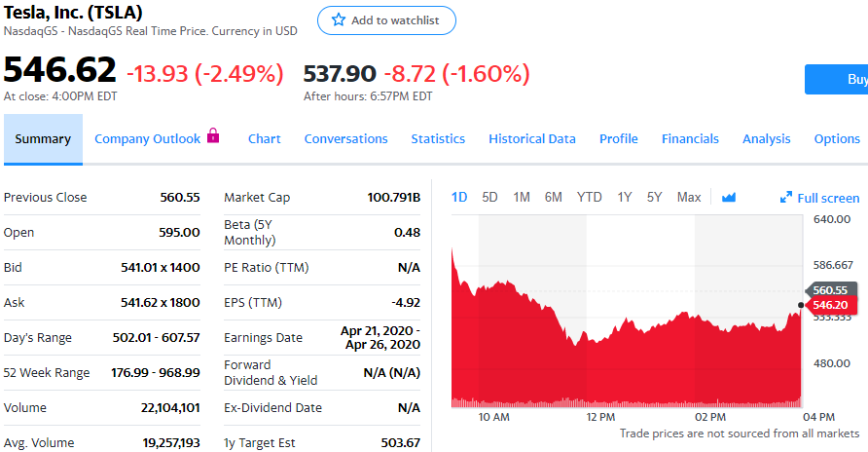Viewport: 868px width, 452px height.
Task: Click the Company Outlook link
Action: (x=147, y=139)
